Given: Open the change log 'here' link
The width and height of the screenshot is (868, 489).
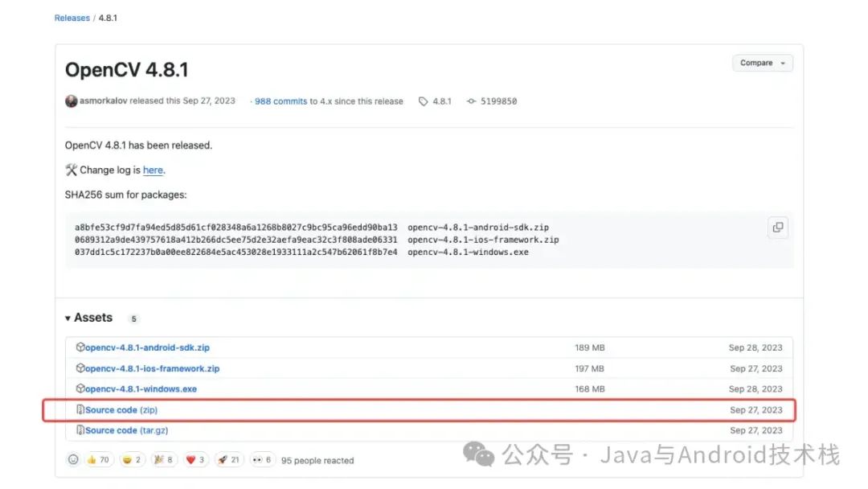Looking at the screenshot, I should 153,170.
